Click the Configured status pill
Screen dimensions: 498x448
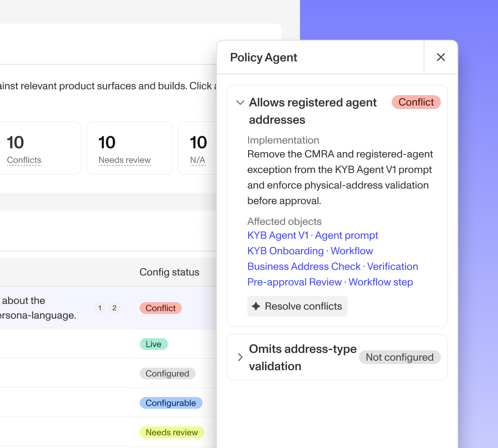coord(167,374)
